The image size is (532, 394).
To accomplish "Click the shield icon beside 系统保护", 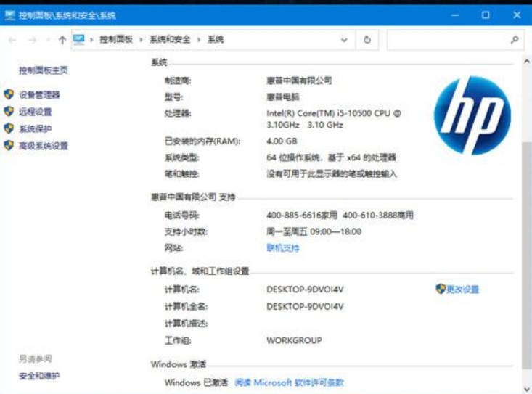I will pos(9,128).
